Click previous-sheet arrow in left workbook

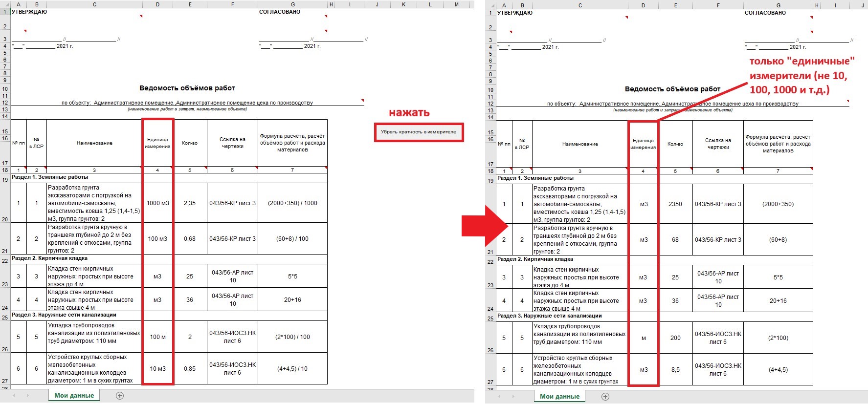pos(14,396)
